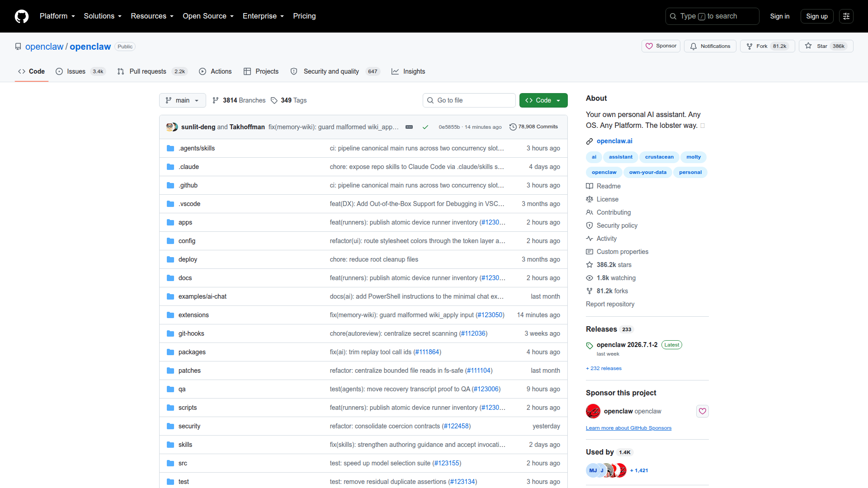Viewport: 868px width, 488px height.
Task: Expand the Resources menu
Action: (152, 16)
